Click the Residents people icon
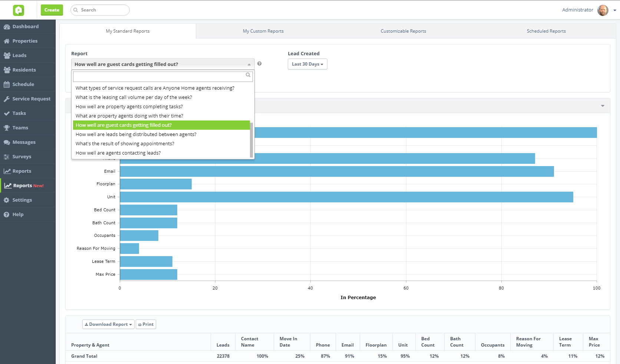Image resolution: width=620 pixels, height=364 pixels. pos(7,70)
